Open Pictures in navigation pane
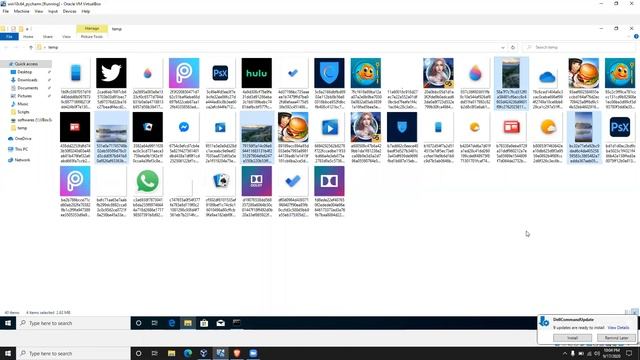Viewport: 640px width, 360px height. (x=24, y=96)
